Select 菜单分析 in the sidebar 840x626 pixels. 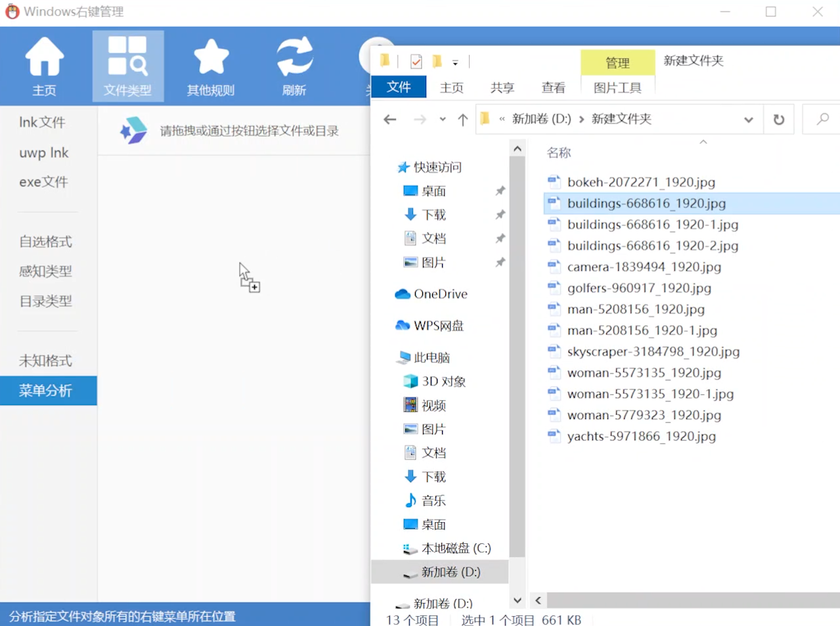point(49,390)
